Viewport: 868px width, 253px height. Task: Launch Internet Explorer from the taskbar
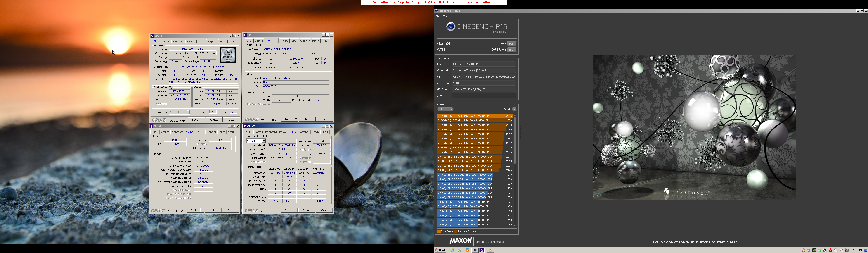452,250
